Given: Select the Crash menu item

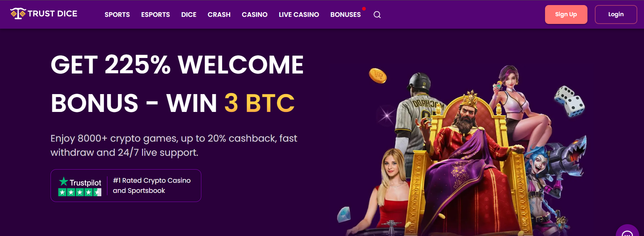Looking at the screenshot, I should (x=219, y=14).
